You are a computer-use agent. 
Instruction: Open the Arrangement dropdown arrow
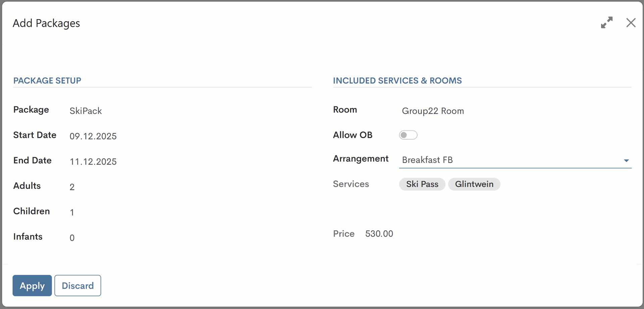pos(626,160)
